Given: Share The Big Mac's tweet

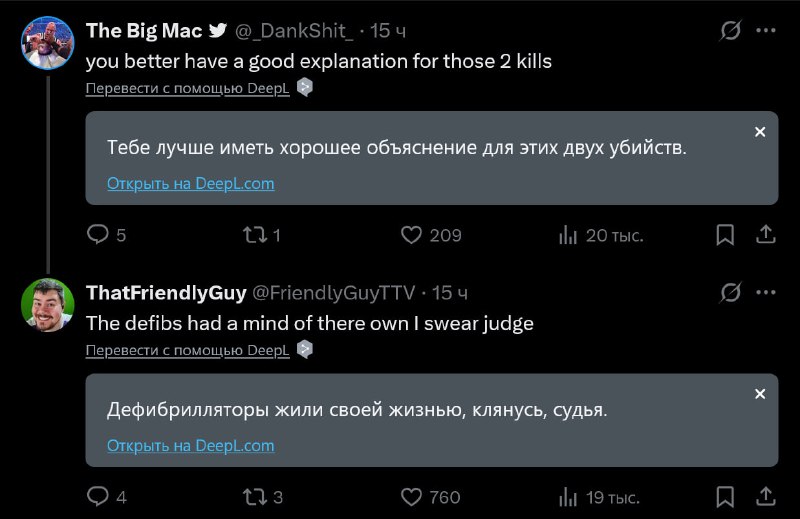Looking at the screenshot, I should pos(765,235).
